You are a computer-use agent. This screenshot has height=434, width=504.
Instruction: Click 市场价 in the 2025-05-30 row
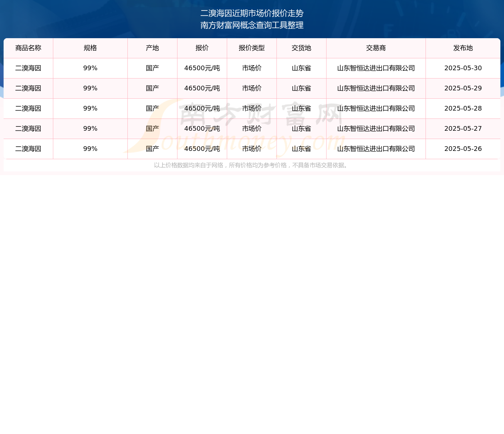(x=252, y=68)
